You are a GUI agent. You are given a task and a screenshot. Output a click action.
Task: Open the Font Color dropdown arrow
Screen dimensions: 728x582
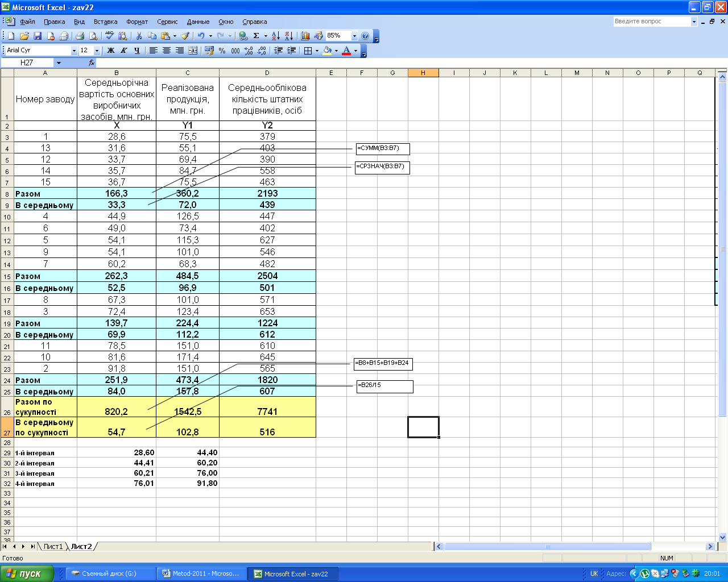tap(355, 51)
